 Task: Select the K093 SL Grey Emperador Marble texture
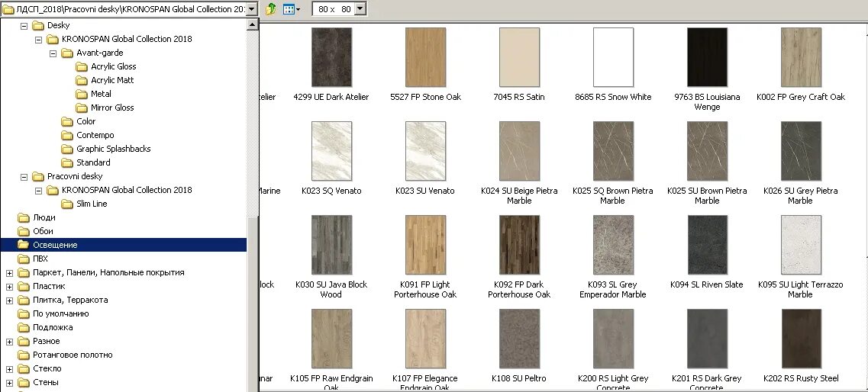coord(613,246)
